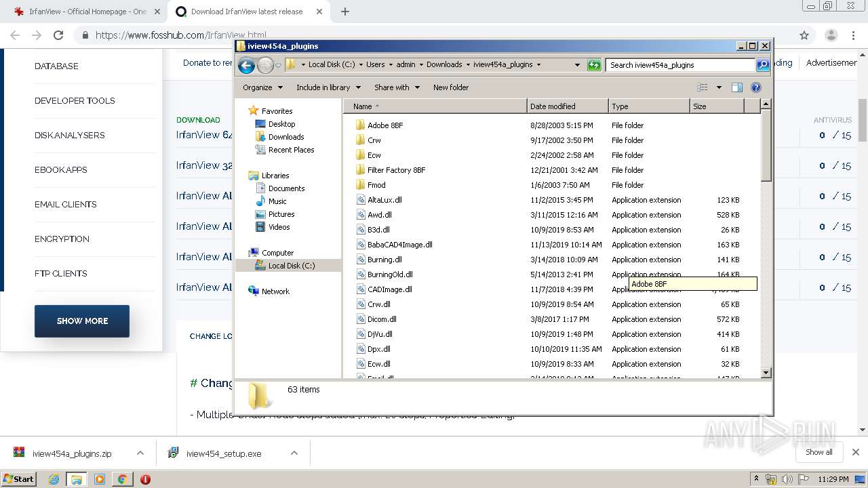
Task: Select Computer in navigation pane
Action: point(277,253)
